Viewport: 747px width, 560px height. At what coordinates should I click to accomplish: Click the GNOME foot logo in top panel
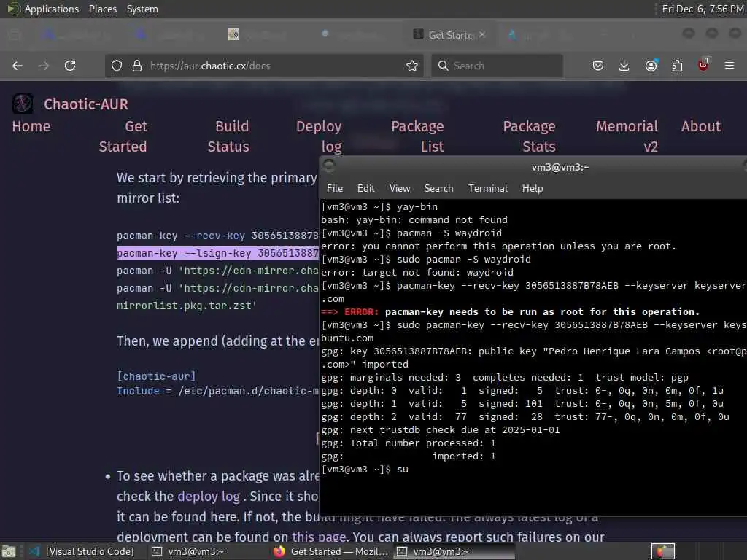[12, 9]
